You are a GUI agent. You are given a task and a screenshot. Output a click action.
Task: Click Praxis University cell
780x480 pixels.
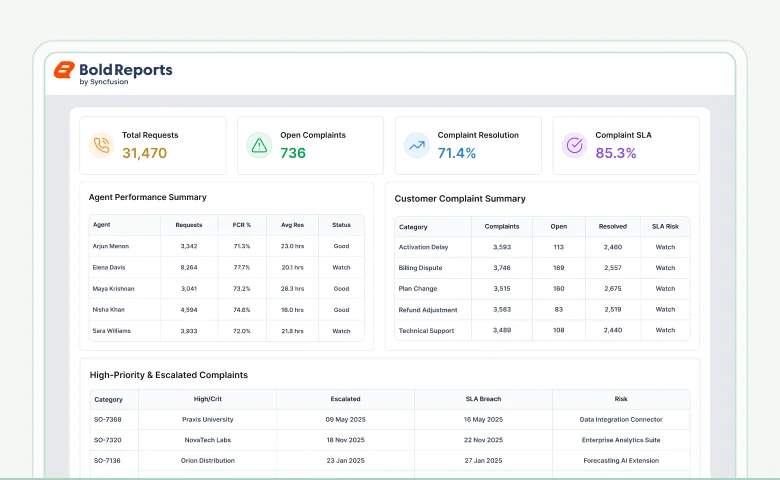coord(207,419)
